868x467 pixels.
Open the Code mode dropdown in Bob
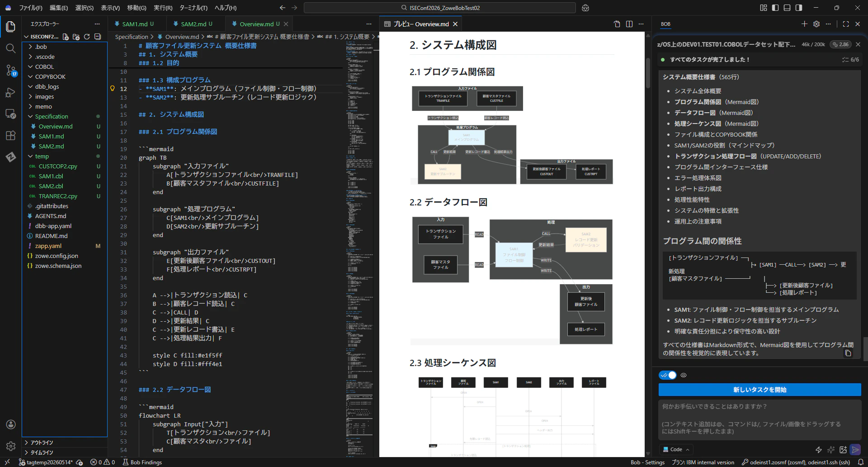(x=676, y=449)
